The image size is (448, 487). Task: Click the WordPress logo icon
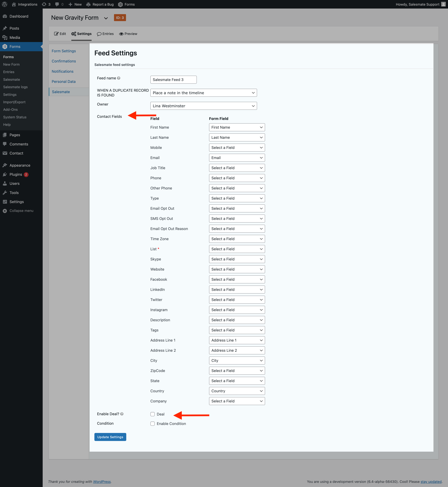click(5, 4)
